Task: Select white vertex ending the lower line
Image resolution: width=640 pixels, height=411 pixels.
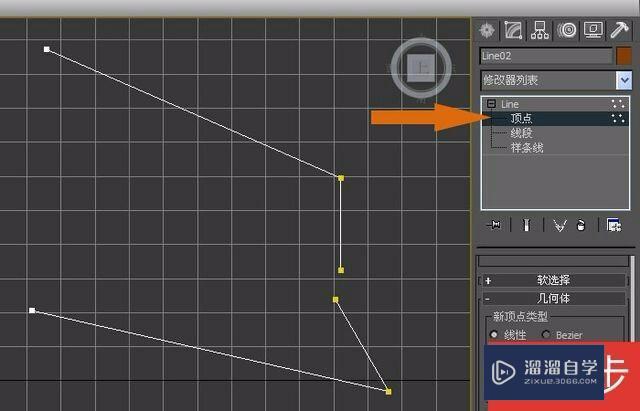Action: 32,311
